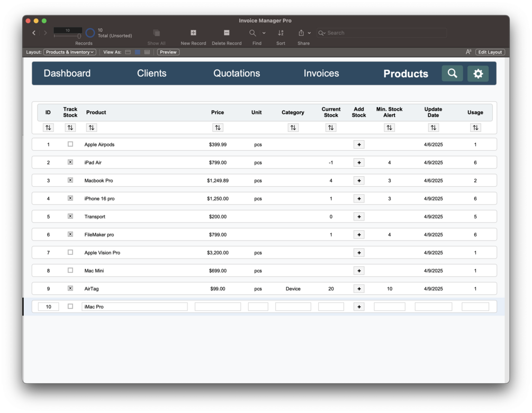Switch to List view icon
The image size is (532, 413).
pyautogui.click(x=138, y=52)
